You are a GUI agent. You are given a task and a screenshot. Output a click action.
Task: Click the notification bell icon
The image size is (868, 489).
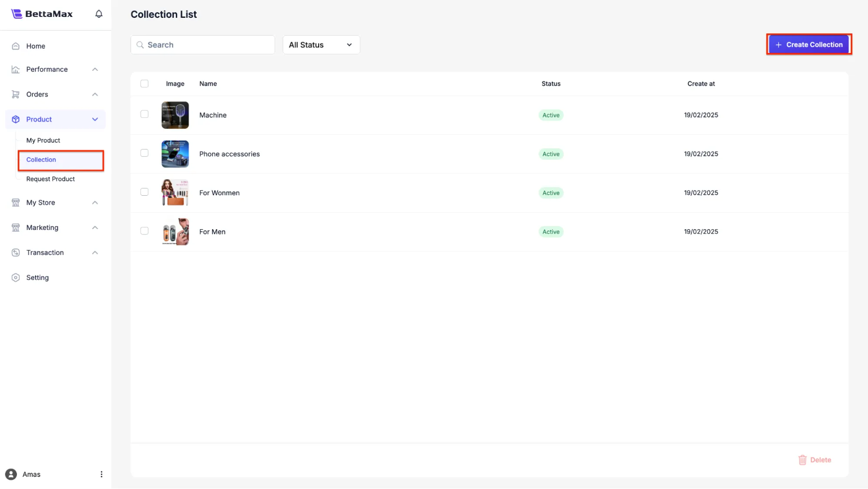tap(99, 14)
